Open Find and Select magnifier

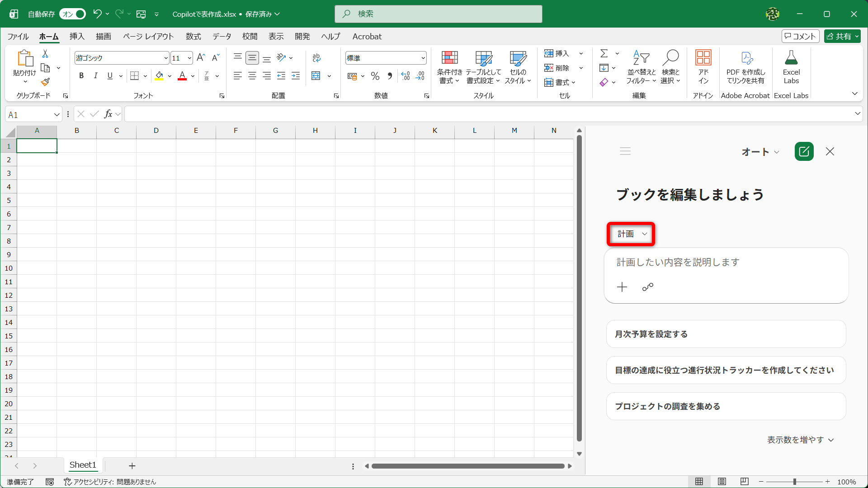[670, 67]
